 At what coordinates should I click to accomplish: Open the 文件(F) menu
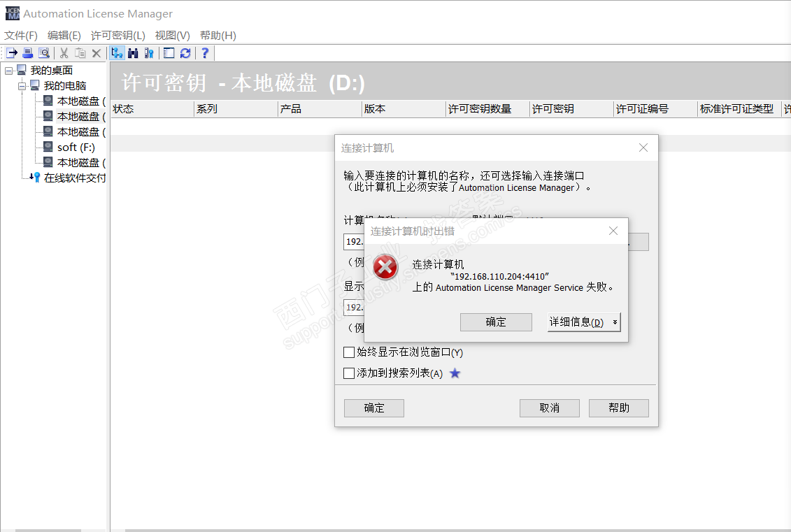coord(21,35)
